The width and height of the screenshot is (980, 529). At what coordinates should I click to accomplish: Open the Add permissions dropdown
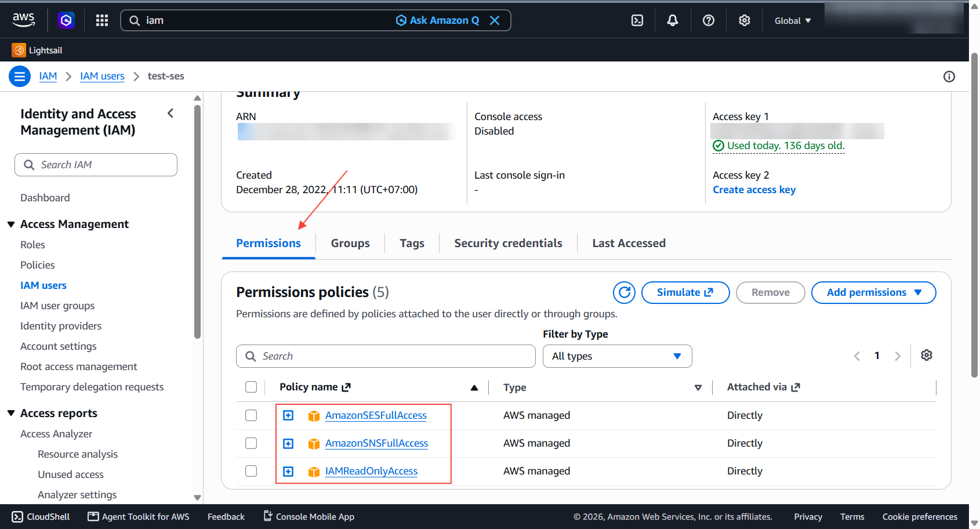[x=873, y=292]
